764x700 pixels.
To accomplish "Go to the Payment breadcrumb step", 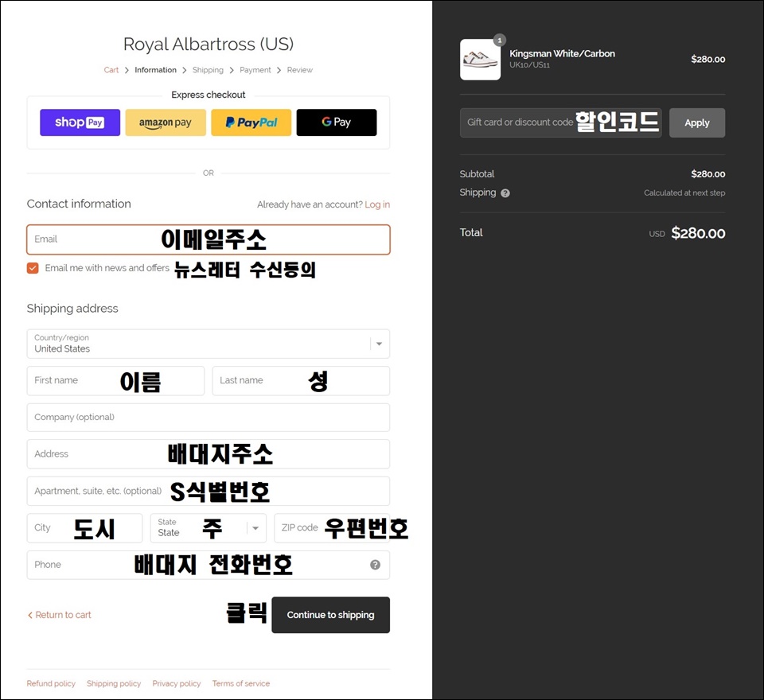I will pos(255,70).
